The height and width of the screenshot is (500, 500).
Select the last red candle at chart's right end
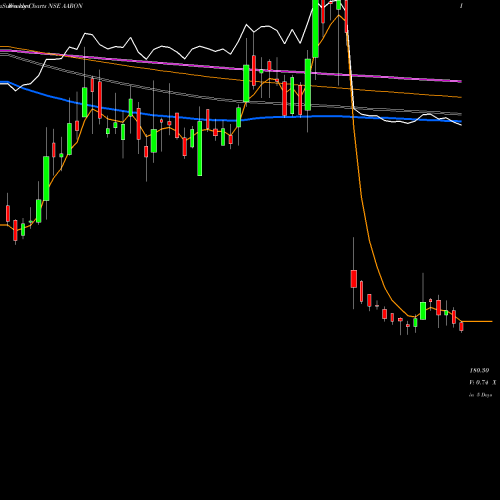point(462,326)
